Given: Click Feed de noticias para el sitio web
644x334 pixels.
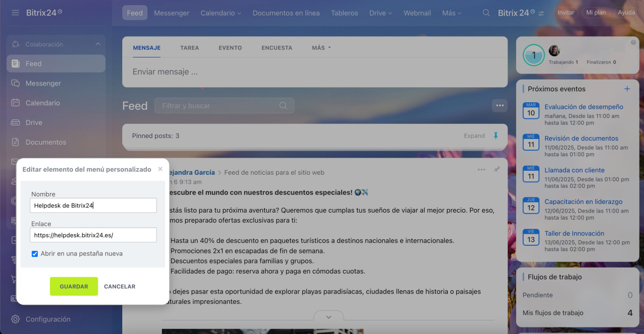Looking at the screenshot, I should pyautogui.click(x=274, y=172).
